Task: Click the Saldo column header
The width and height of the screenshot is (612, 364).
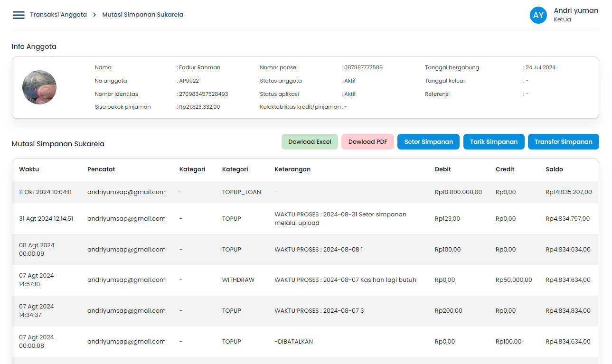Action: coord(554,169)
